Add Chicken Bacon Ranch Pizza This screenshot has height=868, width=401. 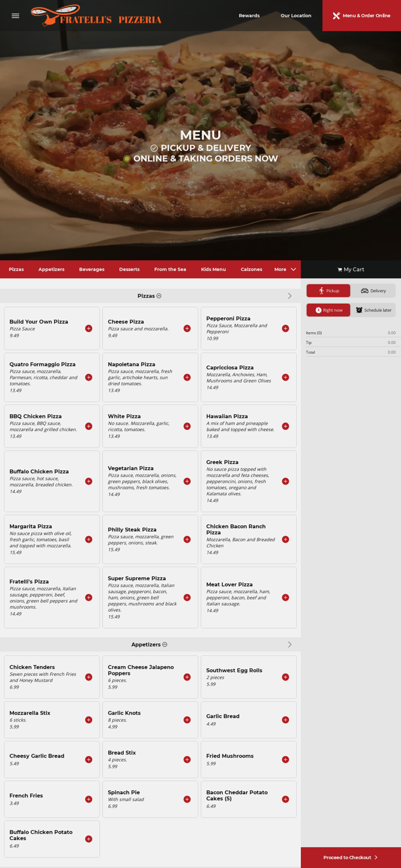coord(285,539)
